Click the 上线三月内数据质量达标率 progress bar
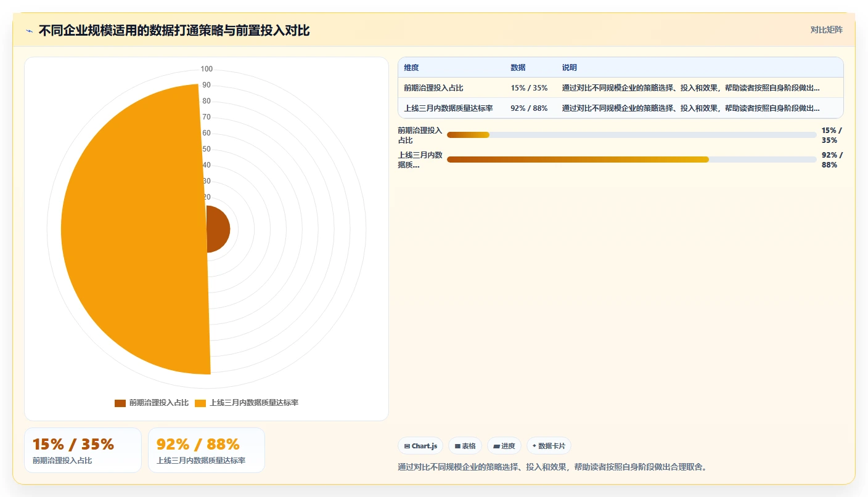868x497 pixels. click(632, 160)
